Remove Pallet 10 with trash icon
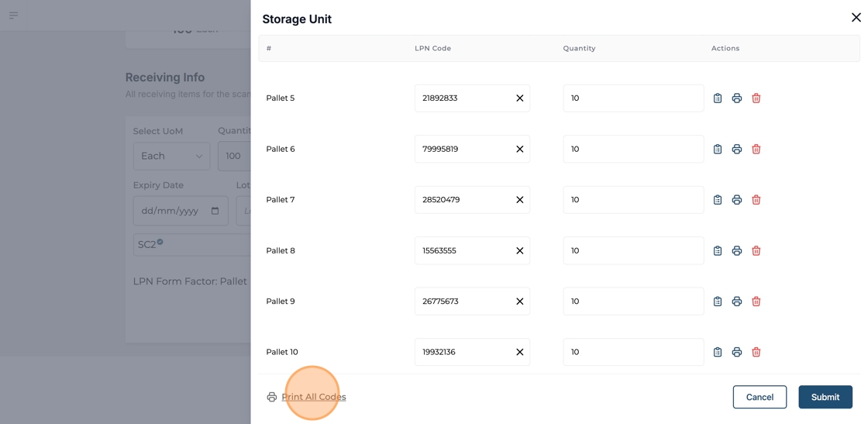The width and height of the screenshot is (868, 424). coord(756,352)
